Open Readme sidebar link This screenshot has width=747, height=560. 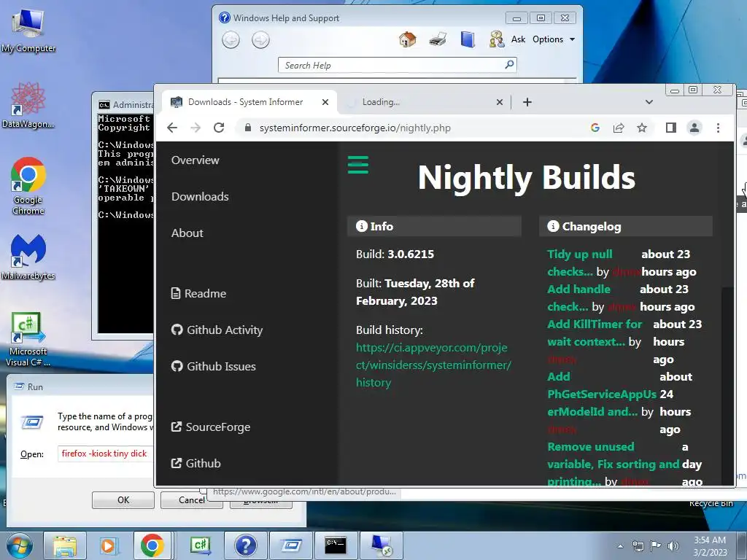[198, 293]
